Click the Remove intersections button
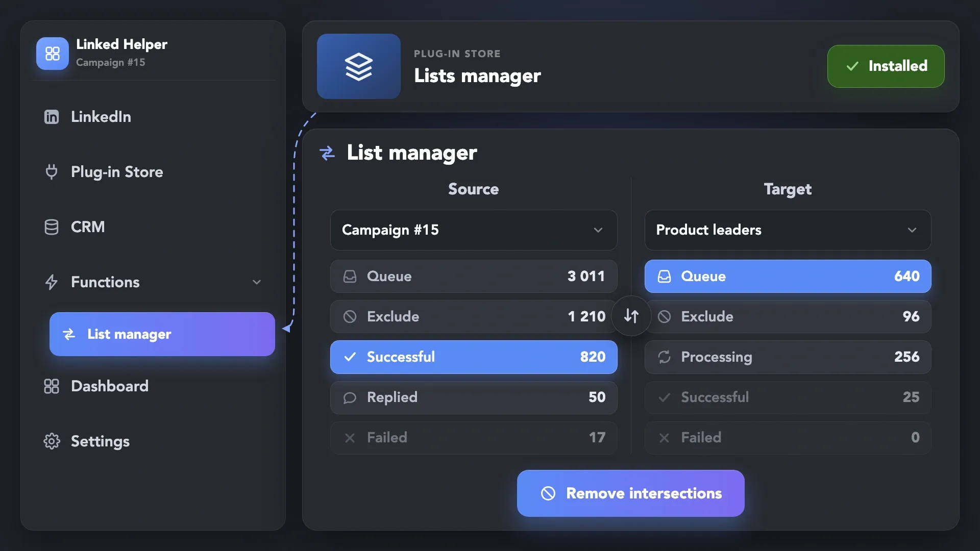The width and height of the screenshot is (980, 551). (631, 493)
